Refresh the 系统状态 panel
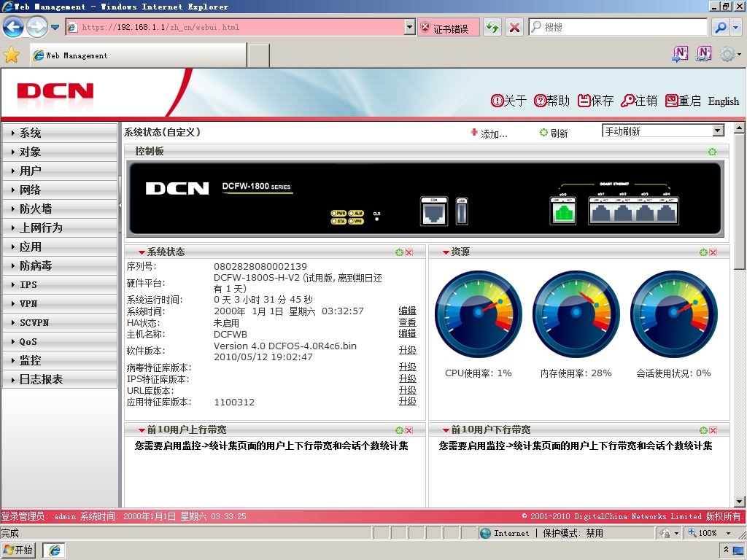Image resolution: width=747 pixels, height=560 pixels. pos(399,252)
